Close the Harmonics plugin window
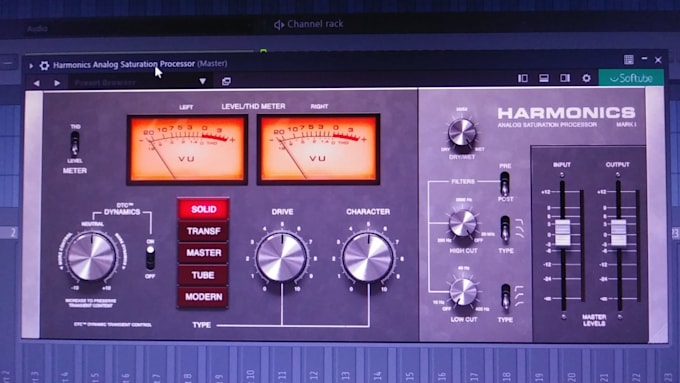Screen dimensions: 680x383 658,60
